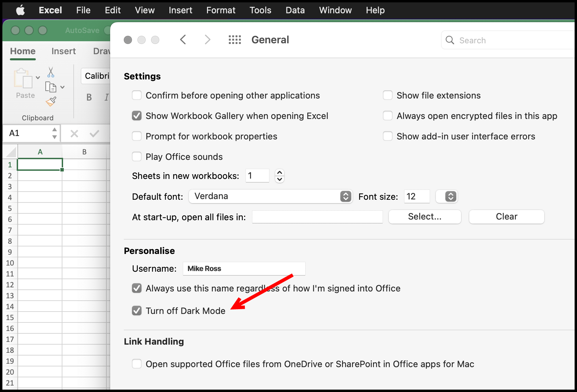Increment Sheets in new workbooks stepper
Viewport: 577px width, 392px height.
pos(279,172)
